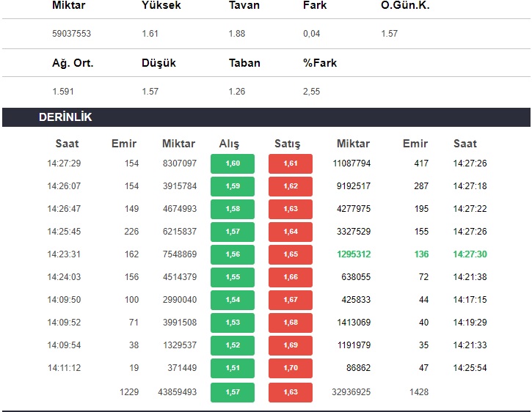Select the green 1,56 bid button
The width and height of the screenshot is (532, 412).
[233, 254]
